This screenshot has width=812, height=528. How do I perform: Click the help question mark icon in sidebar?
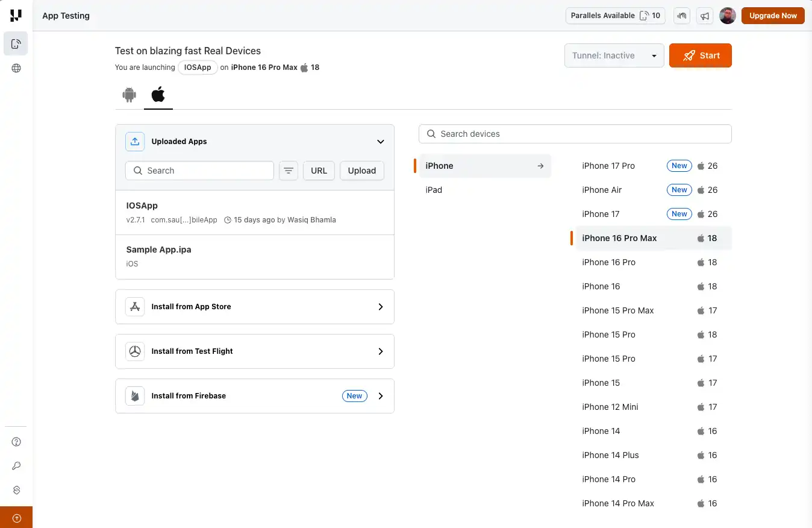pos(16,441)
